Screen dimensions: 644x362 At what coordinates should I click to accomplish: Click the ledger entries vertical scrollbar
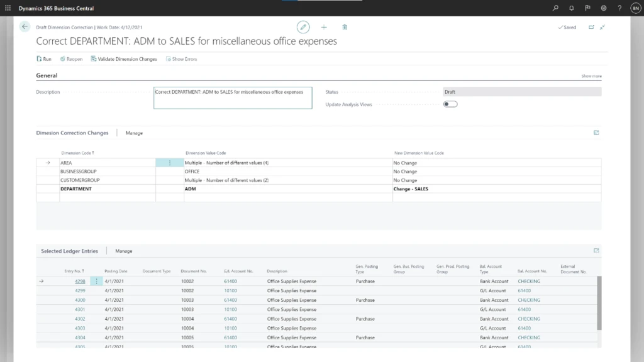tap(598, 302)
